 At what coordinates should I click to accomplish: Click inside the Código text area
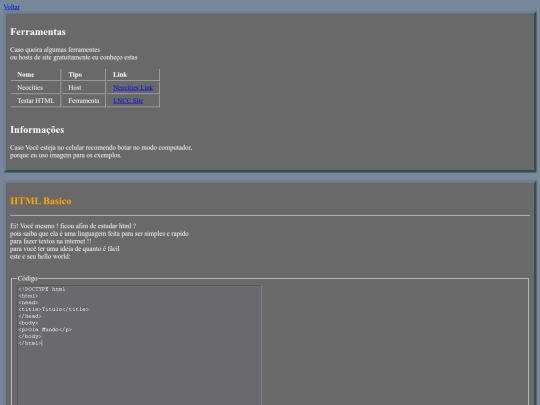point(139,345)
